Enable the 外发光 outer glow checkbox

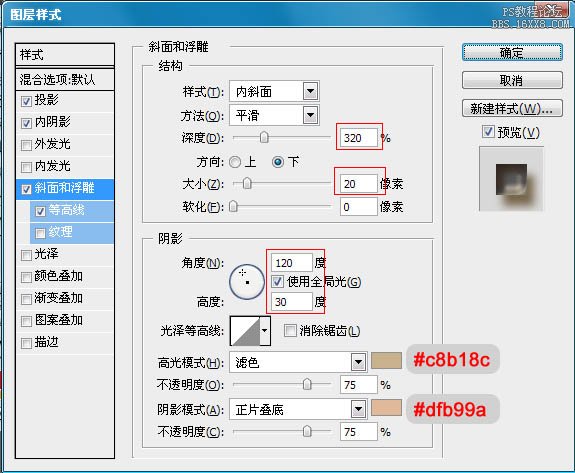point(26,145)
